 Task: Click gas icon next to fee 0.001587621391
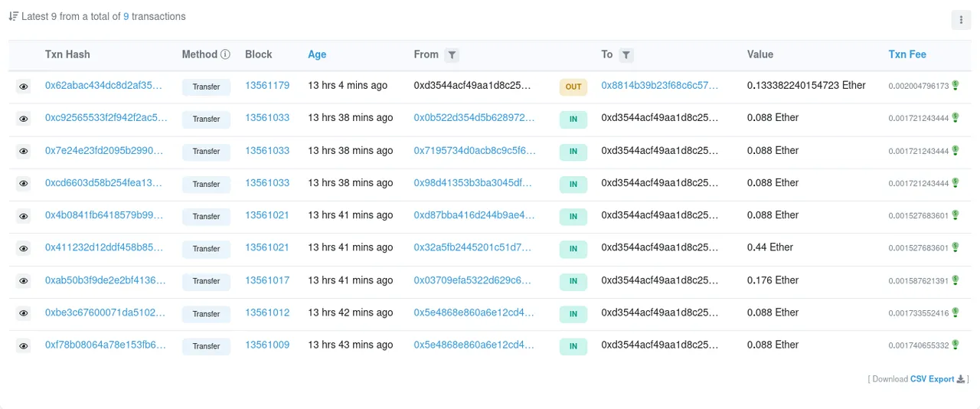pos(955,280)
